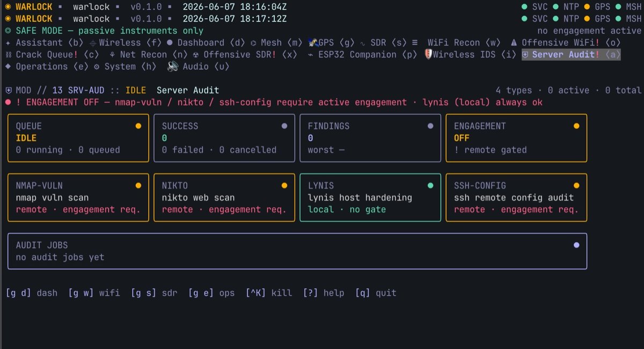Click the Audio speaker icon
This screenshot has width=644, height=349.
(172, 66)
